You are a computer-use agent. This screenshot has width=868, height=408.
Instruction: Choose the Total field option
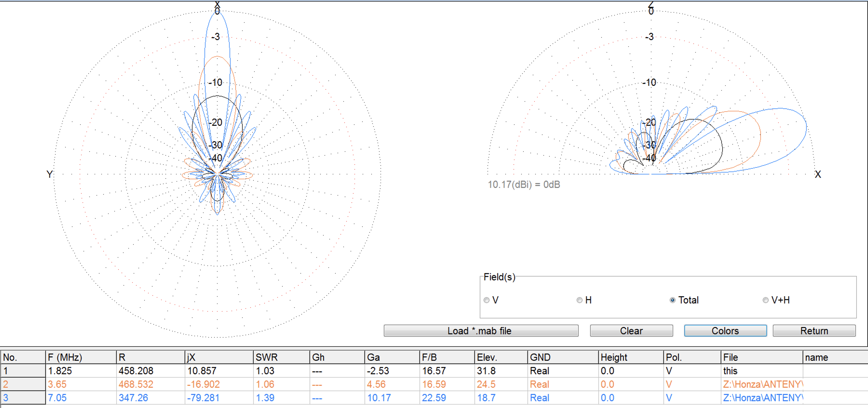pyautogui.click(x=672, y=300)
